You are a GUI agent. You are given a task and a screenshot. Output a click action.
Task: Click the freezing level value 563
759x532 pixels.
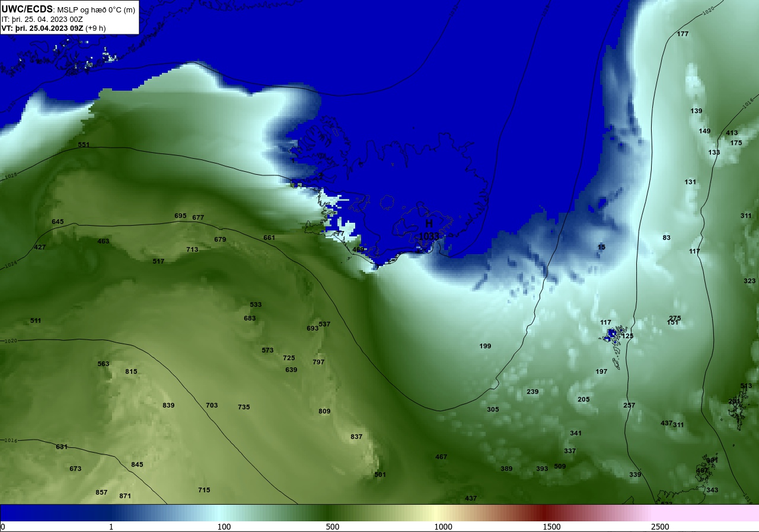point(103,364)
